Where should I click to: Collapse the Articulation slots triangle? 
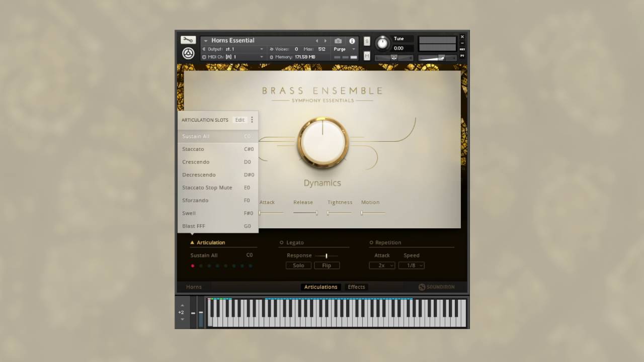[x=192, y=242]
